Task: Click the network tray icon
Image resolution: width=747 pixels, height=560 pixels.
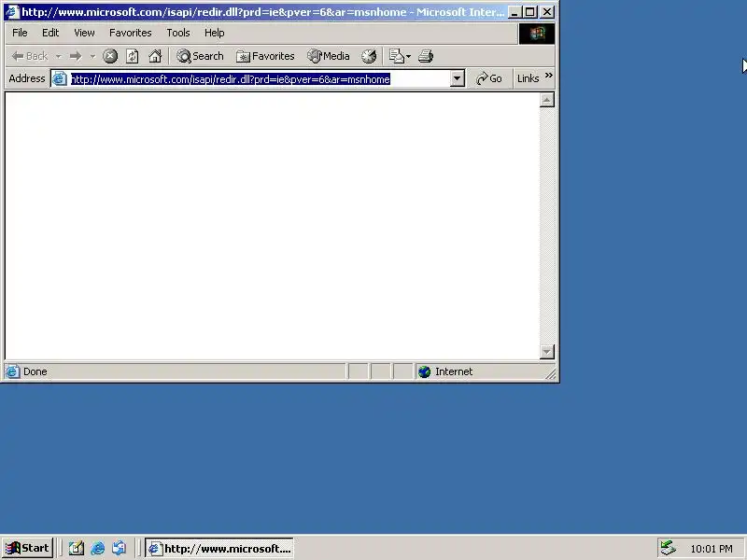Action: (x=668, y=549)
